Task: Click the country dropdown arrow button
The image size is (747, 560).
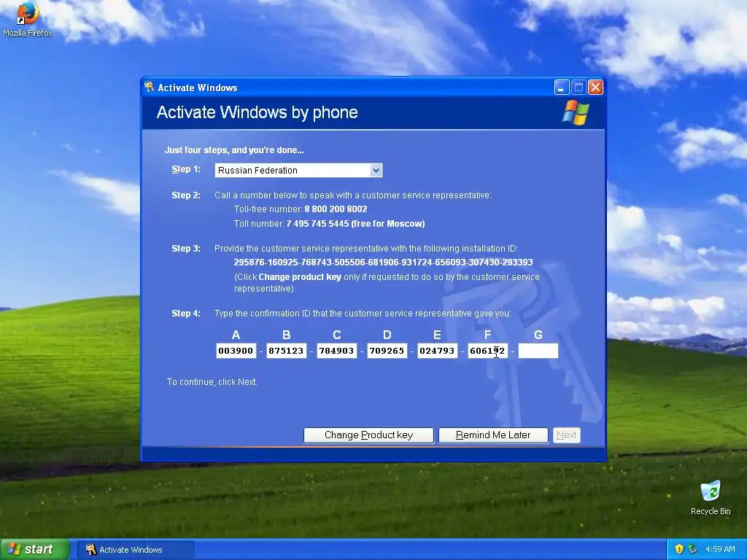Action: point(376,171)
